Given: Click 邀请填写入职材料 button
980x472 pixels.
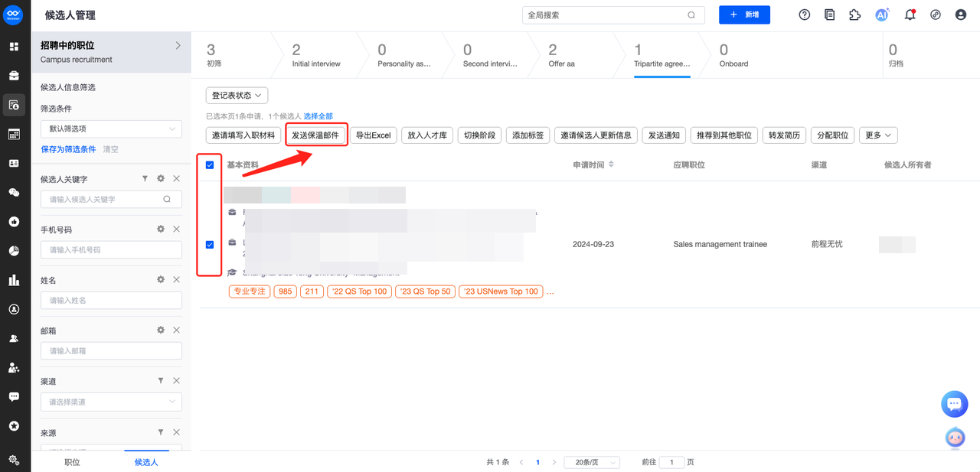Looking at the screenshot, I should coord(243,135).
